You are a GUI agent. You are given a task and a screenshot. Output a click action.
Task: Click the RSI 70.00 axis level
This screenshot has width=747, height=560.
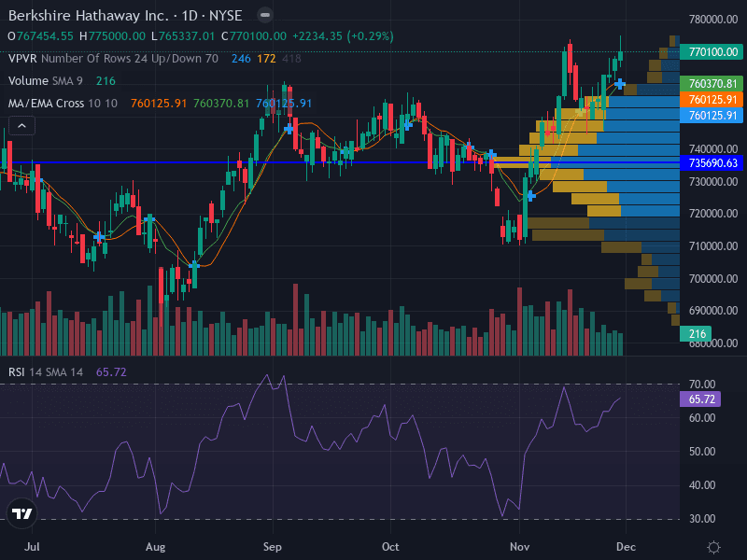702,384
